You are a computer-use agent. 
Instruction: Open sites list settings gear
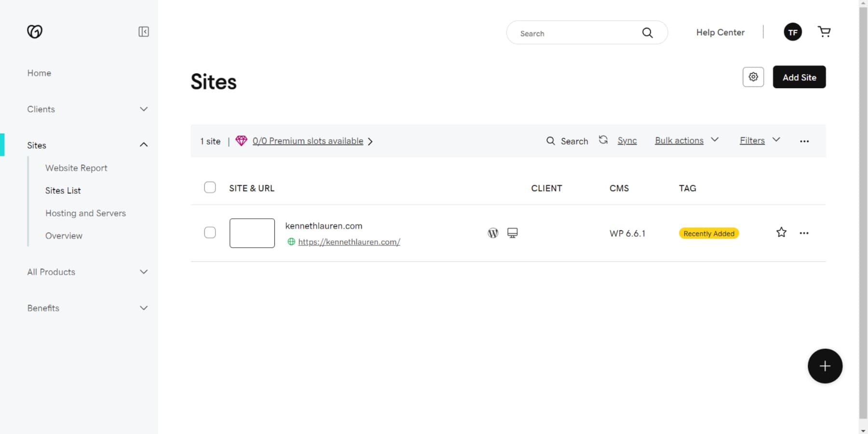pos(753,77)
